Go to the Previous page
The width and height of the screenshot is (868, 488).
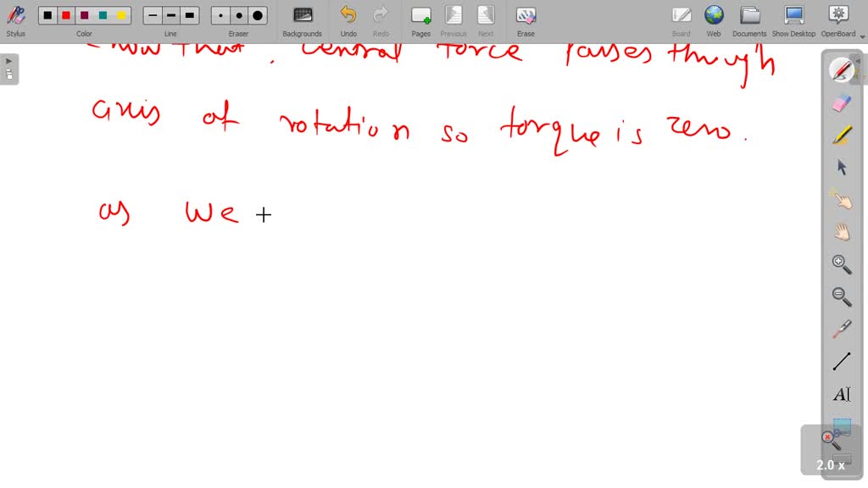(453, 21)
